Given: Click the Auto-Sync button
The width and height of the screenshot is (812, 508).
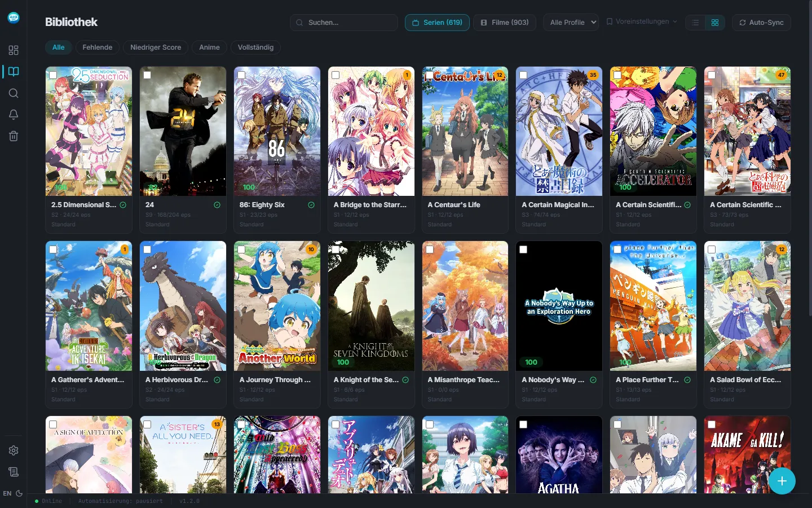Looking at the screenshot, I should coord(761,23).
